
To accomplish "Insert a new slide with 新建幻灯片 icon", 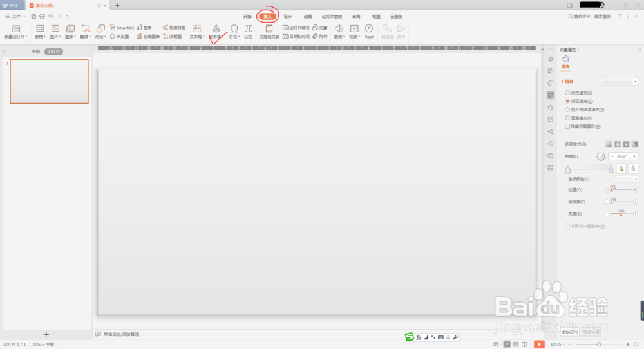I will tap(15, 29).
